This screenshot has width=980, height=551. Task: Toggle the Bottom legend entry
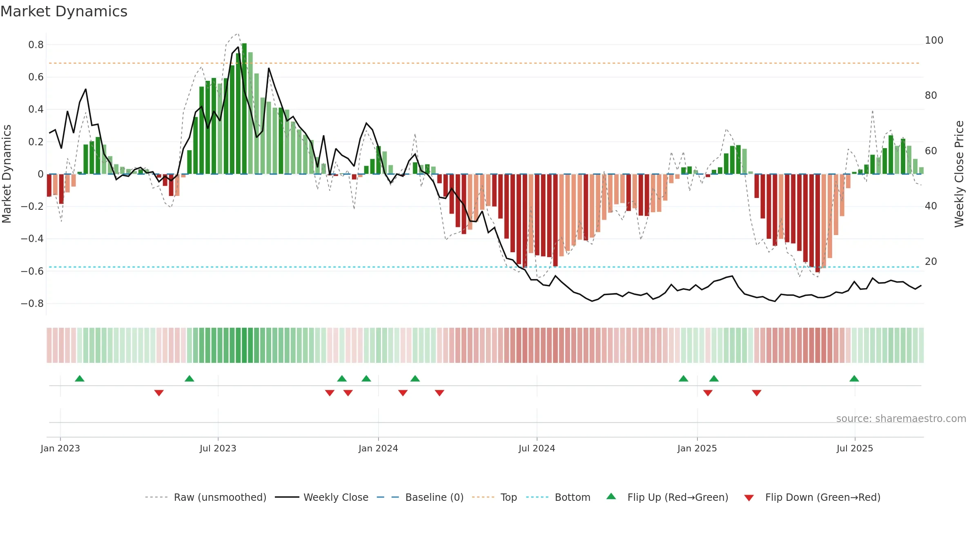pyautogui.click(x=558, y=497)
